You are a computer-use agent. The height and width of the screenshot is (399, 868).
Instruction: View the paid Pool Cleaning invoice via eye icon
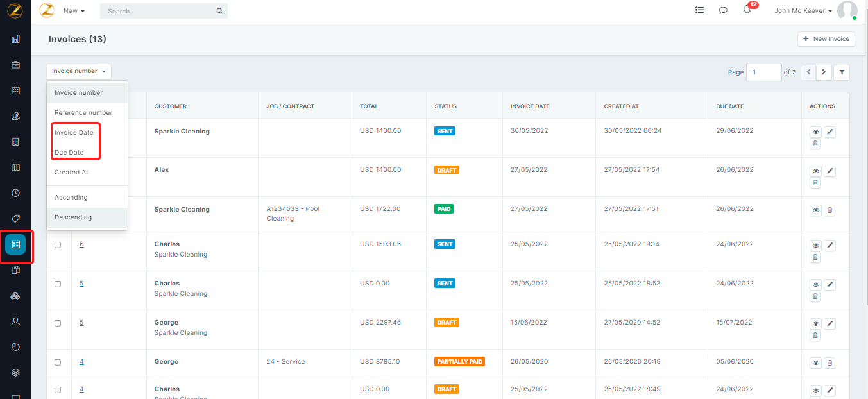[x=815, y=210]
